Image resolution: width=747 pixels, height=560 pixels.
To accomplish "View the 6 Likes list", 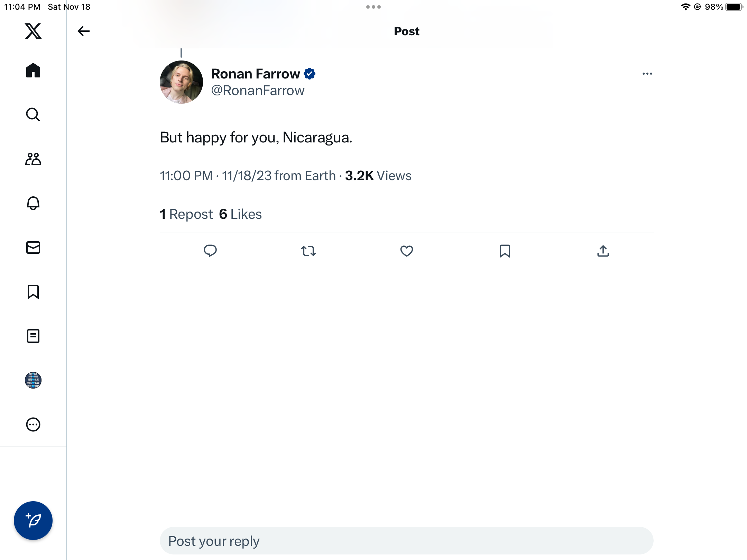I will tap(240, 214).
